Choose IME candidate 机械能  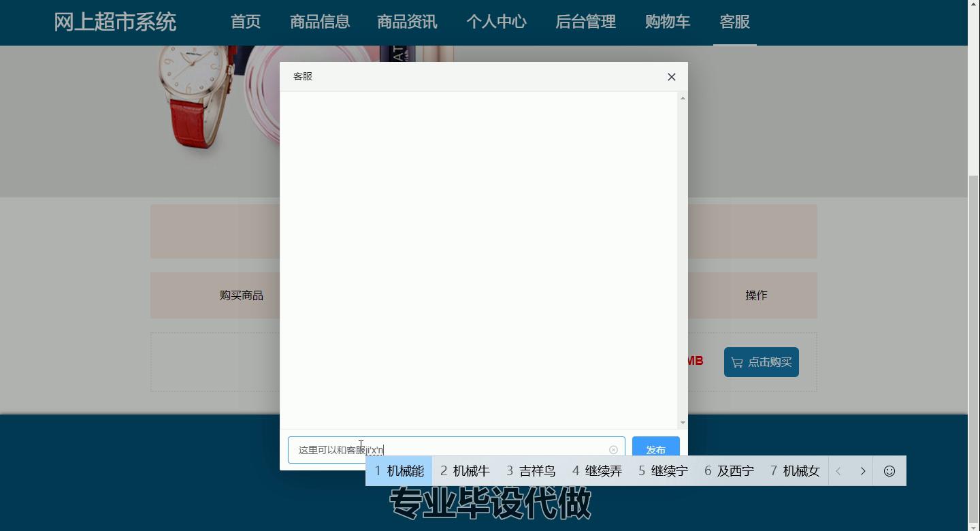(x=399, y=471)
